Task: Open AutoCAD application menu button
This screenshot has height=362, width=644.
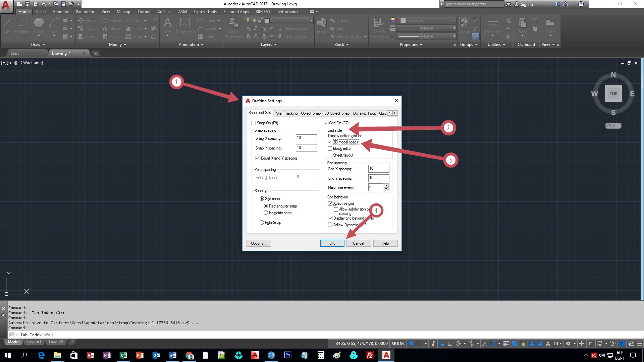Action: [x=6, y=6]
